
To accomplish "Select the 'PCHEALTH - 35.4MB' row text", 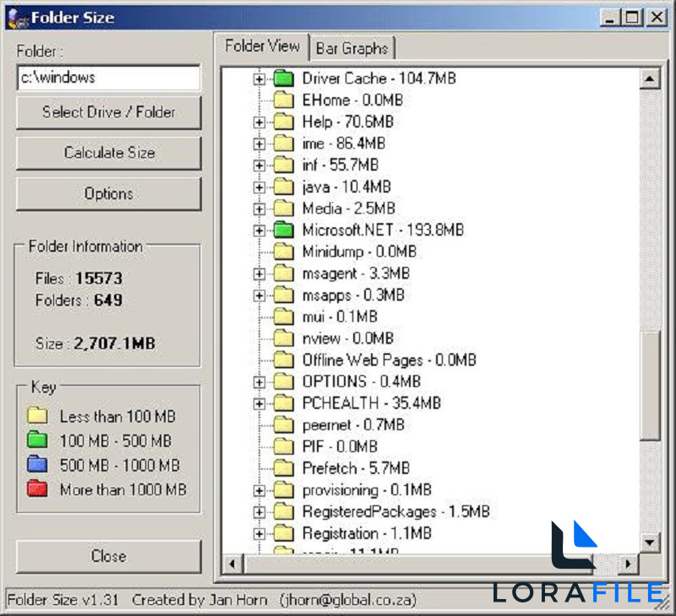I will click(x=372, y=403).
